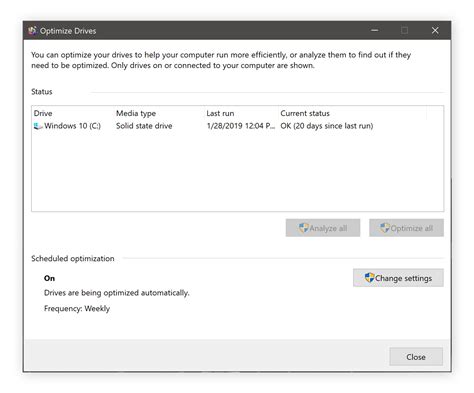Click the Optimize all button

click(406, 228)
